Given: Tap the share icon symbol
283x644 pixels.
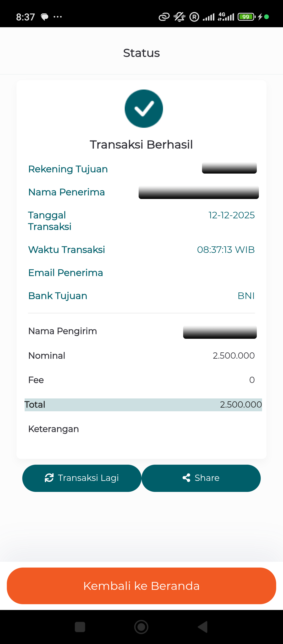Looking at the screenshot, I should 186,478.
